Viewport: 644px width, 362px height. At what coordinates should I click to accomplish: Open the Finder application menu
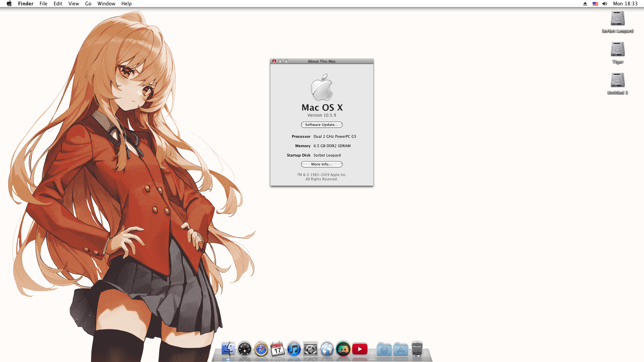26,4
